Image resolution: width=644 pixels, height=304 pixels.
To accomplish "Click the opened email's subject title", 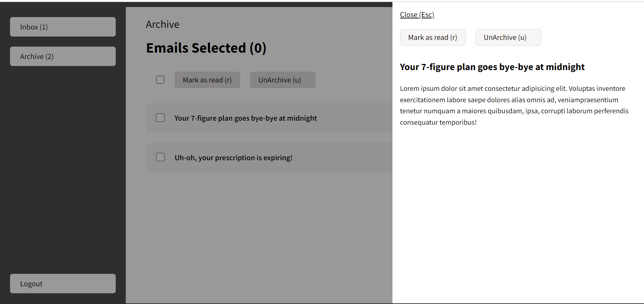I will click(x=492, y=67).
